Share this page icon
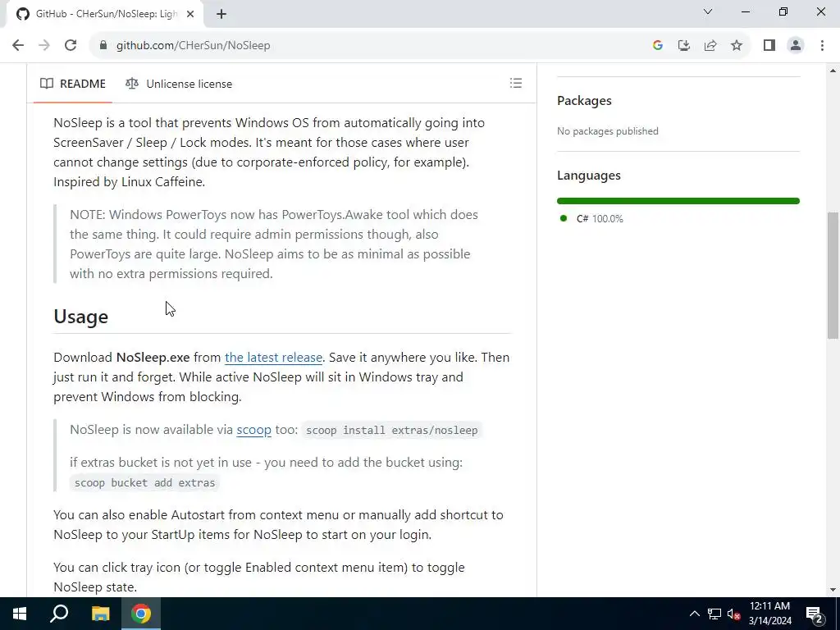This screenshot has height=630, width=840. coord(710,45)
